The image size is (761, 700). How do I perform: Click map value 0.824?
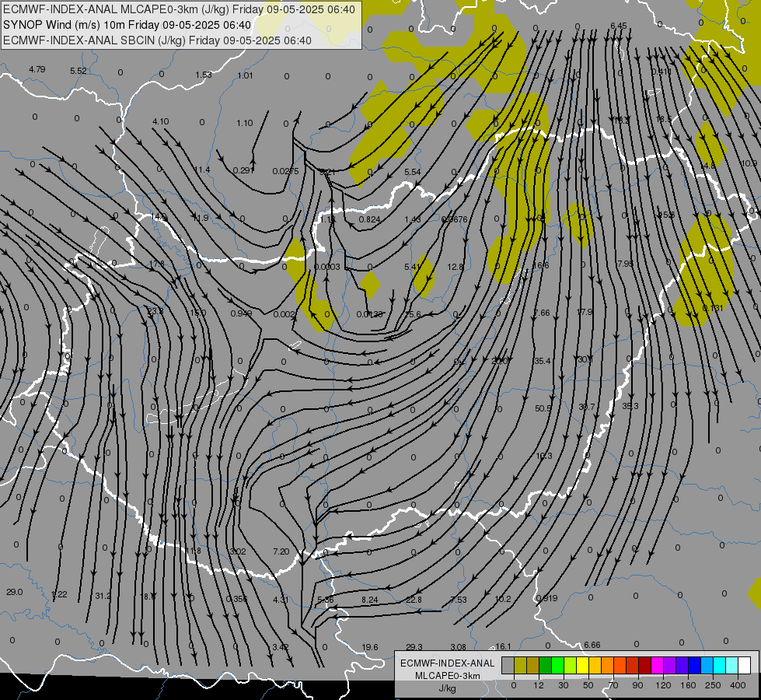coord(369,219)
